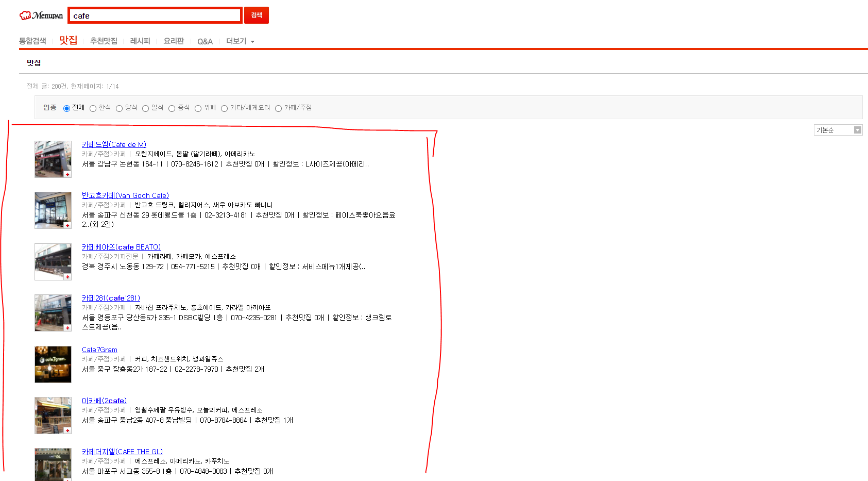Open the 기본순 sort dropdown
This screenshot has width=868, height=481.
coord(838,130)
